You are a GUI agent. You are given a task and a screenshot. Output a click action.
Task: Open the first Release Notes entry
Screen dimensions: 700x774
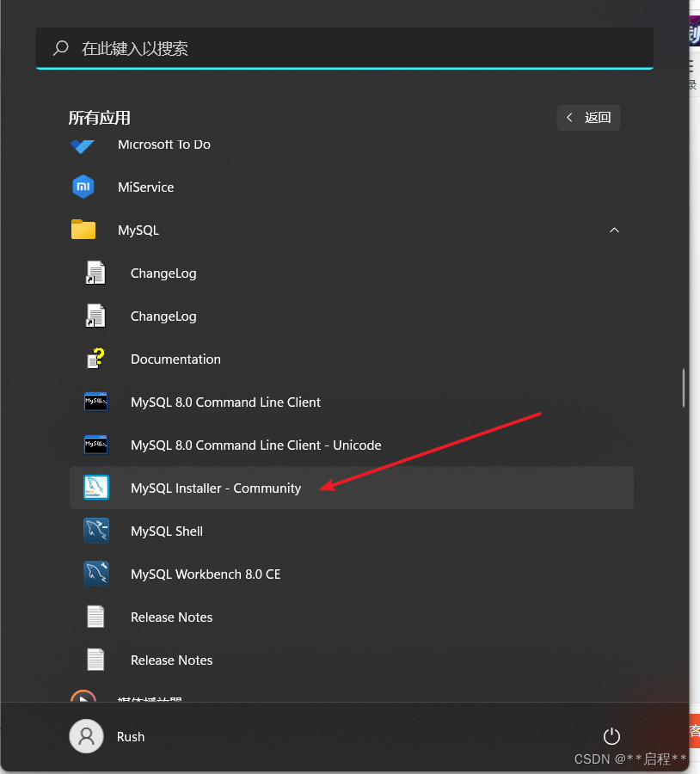171,617
